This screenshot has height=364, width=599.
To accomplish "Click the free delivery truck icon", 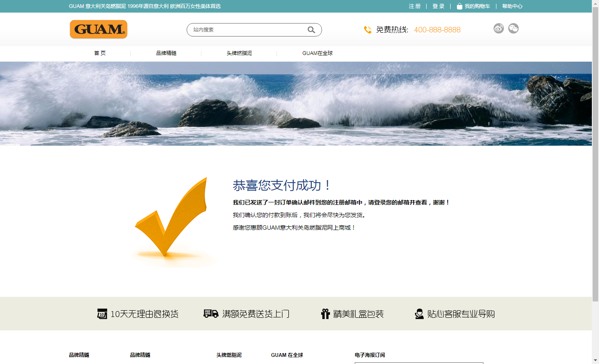I will (211, 314).
